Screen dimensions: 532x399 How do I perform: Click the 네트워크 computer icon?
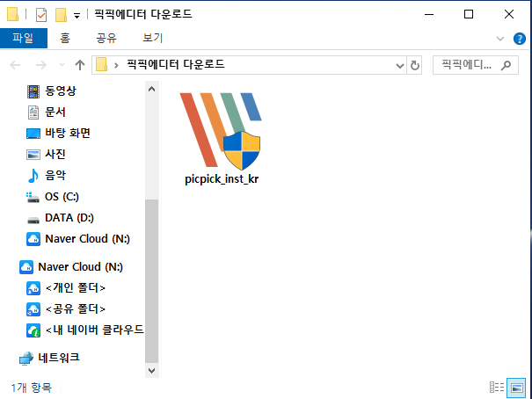(26, 359)
